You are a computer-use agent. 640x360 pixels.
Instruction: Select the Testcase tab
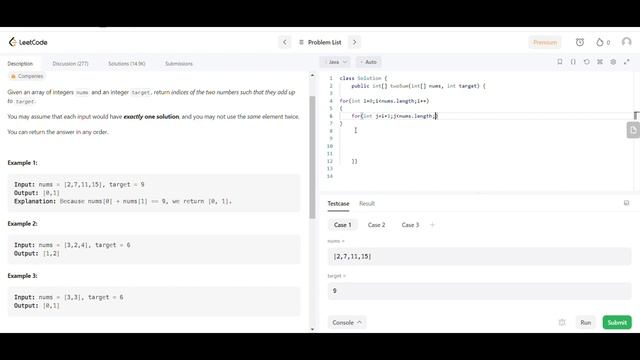338,203
